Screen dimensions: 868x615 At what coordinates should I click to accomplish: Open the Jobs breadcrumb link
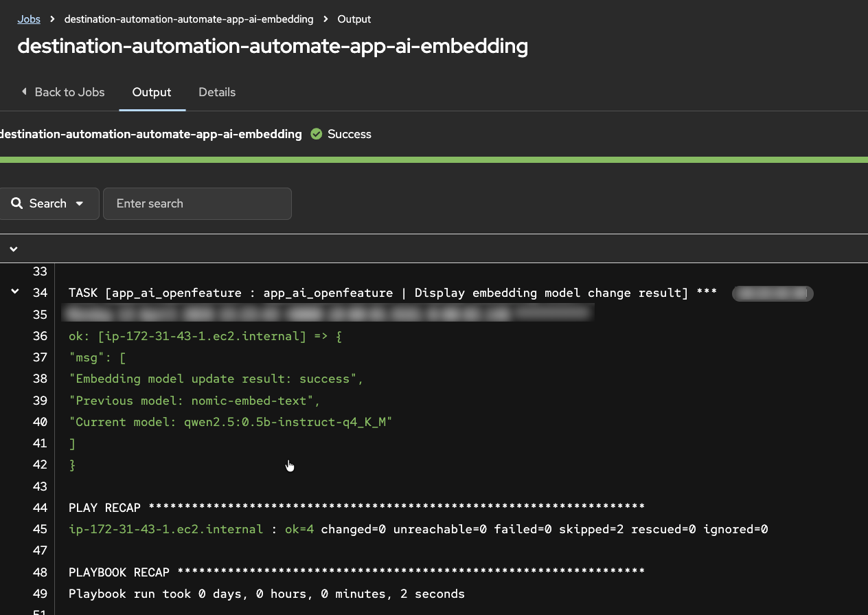(x=29, y=19)
